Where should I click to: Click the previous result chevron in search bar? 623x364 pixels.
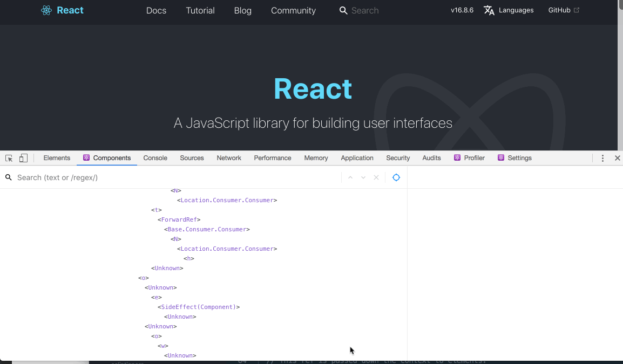(x=350, y=177)
